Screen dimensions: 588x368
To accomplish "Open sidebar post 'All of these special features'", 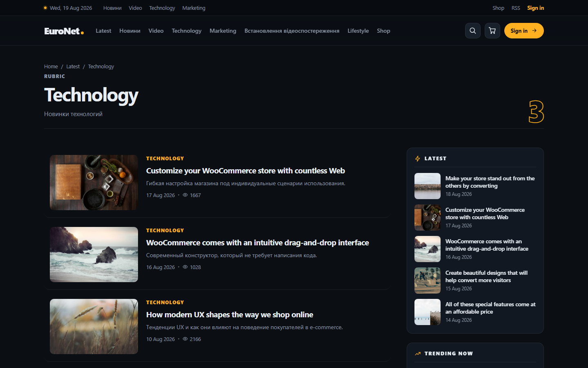I will click(490, 308).
